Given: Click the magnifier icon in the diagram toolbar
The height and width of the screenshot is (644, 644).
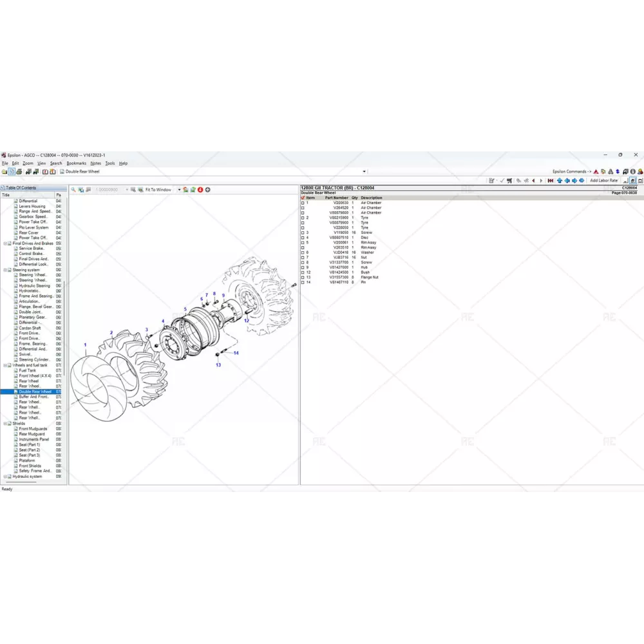Looking at the screenshot, I should pyautogui.click(x=73, y=190).
